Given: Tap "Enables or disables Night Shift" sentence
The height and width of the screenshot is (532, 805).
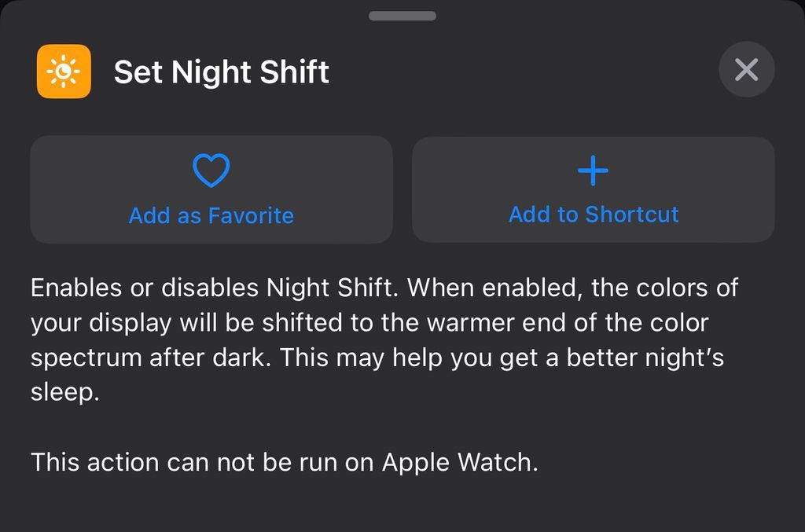Looking at the screenshot, I should [211, 288].
